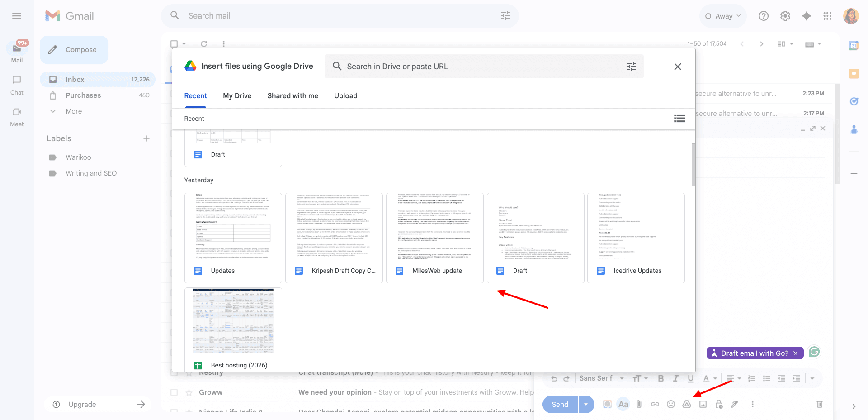Open the Sans Serif font dropdown

[602, 378]
